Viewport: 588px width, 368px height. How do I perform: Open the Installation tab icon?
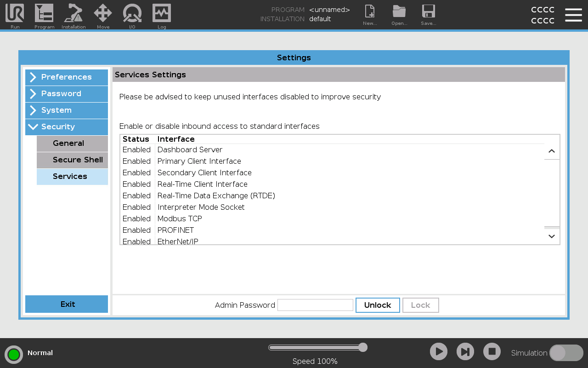click(73, 15)
